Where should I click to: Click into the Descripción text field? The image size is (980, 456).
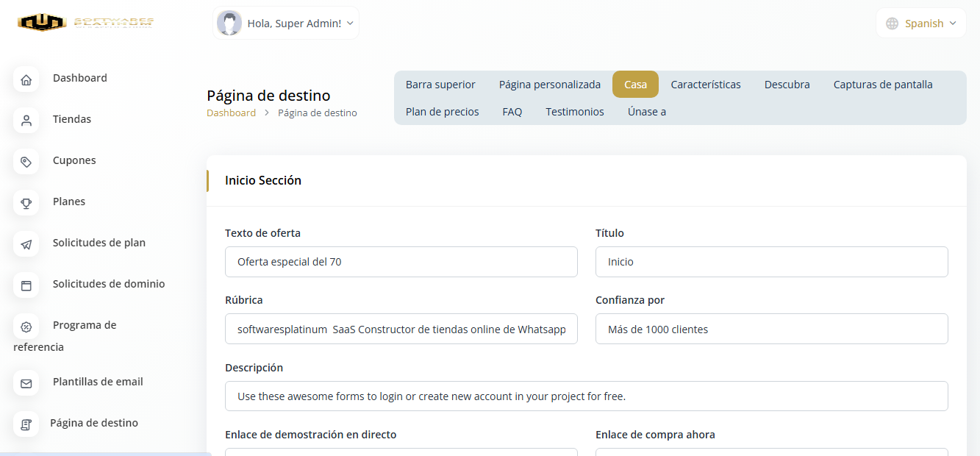coord(586,396)
